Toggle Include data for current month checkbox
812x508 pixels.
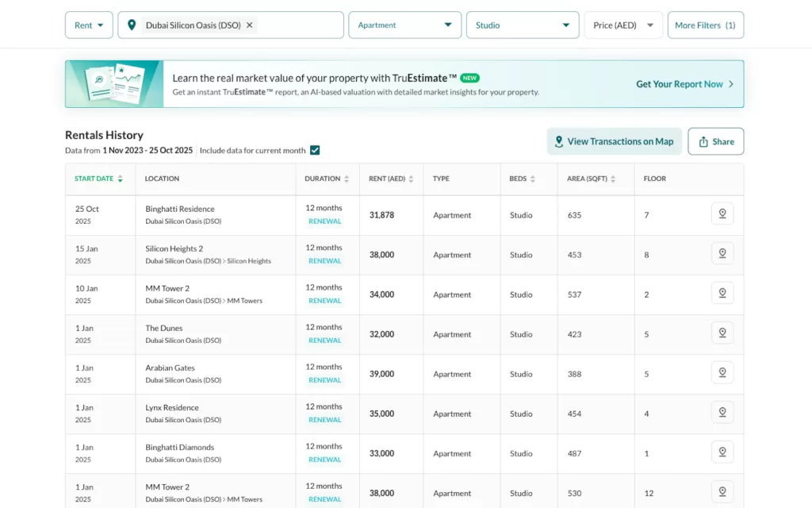click(315, 151)
